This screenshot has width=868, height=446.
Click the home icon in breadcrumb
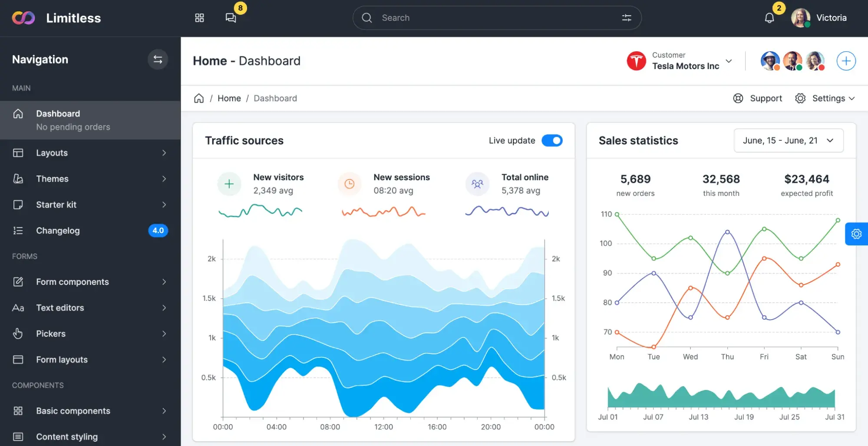tap(199, 98)
